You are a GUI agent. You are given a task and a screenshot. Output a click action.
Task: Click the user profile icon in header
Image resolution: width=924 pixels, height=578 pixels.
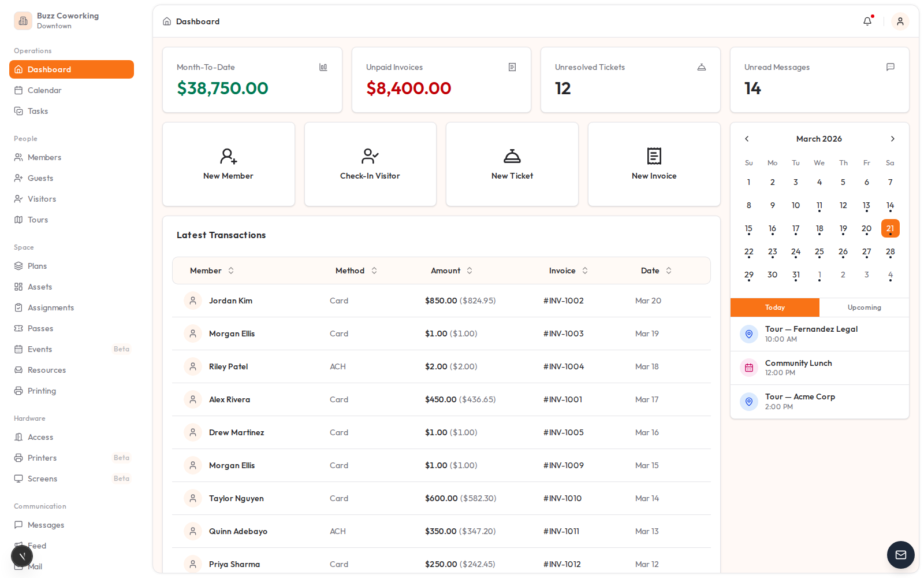(900, 21)
